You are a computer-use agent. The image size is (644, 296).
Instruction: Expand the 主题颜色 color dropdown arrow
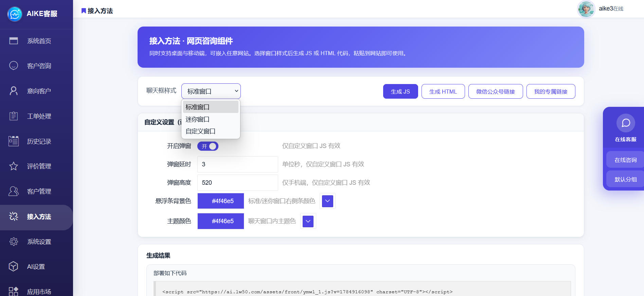(308, 221)
